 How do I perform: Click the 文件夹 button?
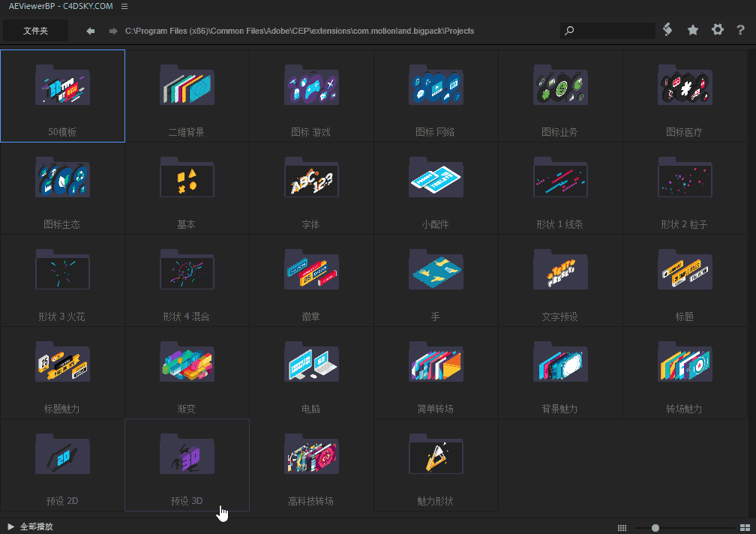pyautogui.click(x=36, y=31)
